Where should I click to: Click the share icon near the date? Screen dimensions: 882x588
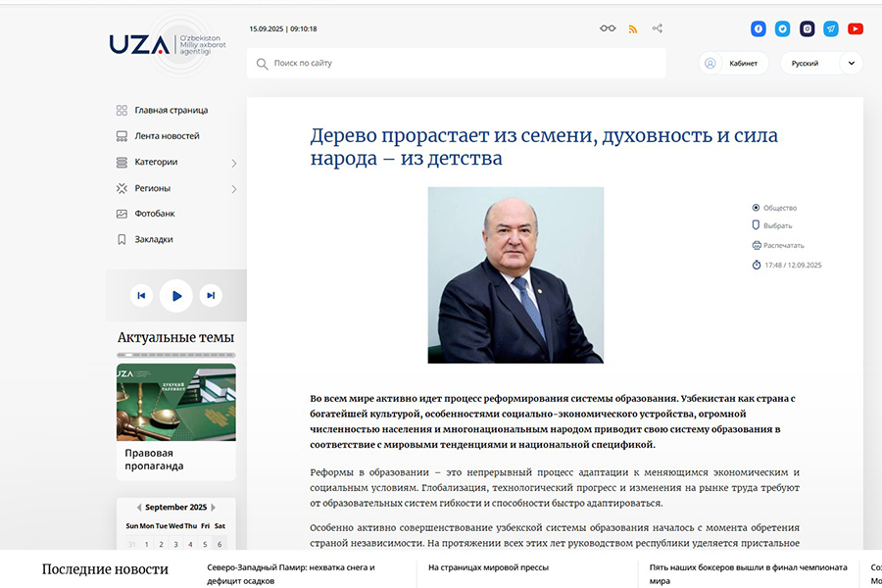click(x=657, y=28)
